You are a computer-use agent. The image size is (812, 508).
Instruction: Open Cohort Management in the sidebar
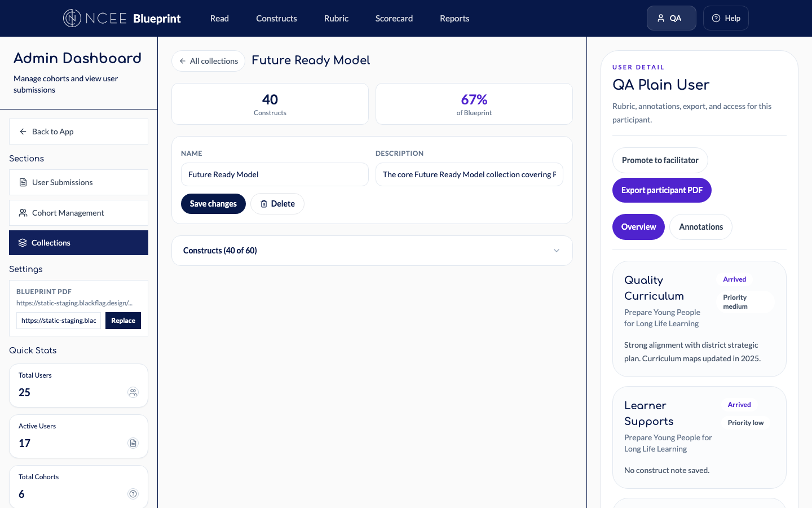coord(78,213)
